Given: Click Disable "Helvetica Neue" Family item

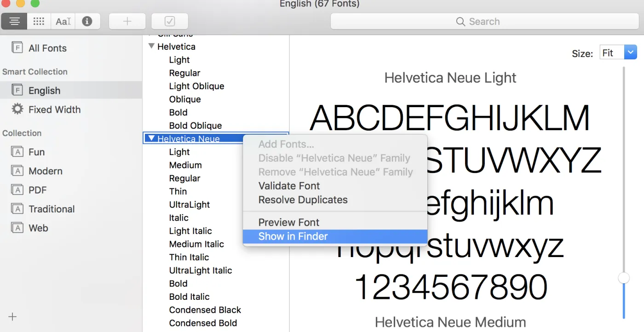Looking at the screenshot, I should click(335, 158).
